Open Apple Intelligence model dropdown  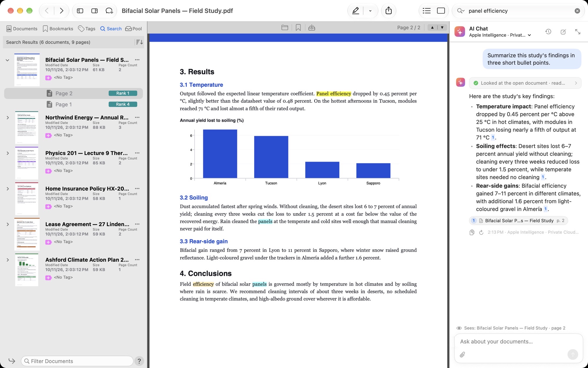click(x=500, y=35)
